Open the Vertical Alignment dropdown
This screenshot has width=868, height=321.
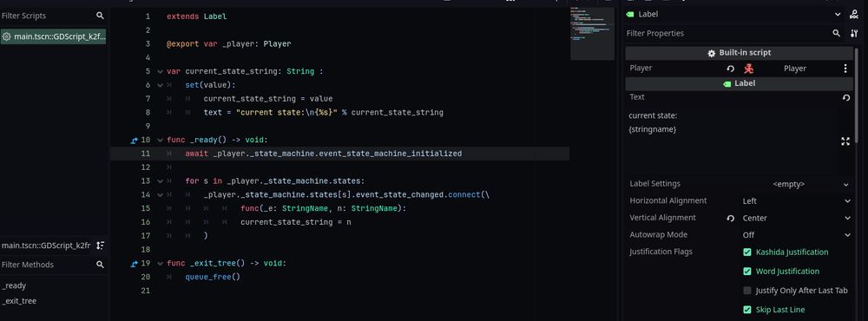tap(796, 218)
